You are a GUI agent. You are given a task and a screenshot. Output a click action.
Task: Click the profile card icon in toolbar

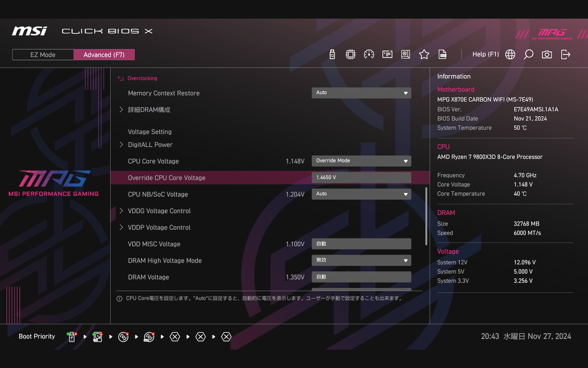click(x=387, y=54)
